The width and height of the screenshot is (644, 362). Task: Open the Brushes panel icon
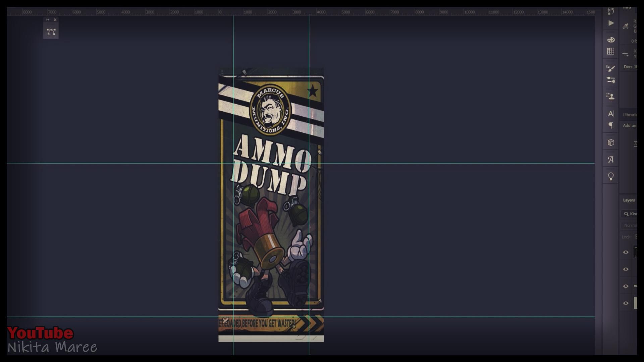coord(611,68)
